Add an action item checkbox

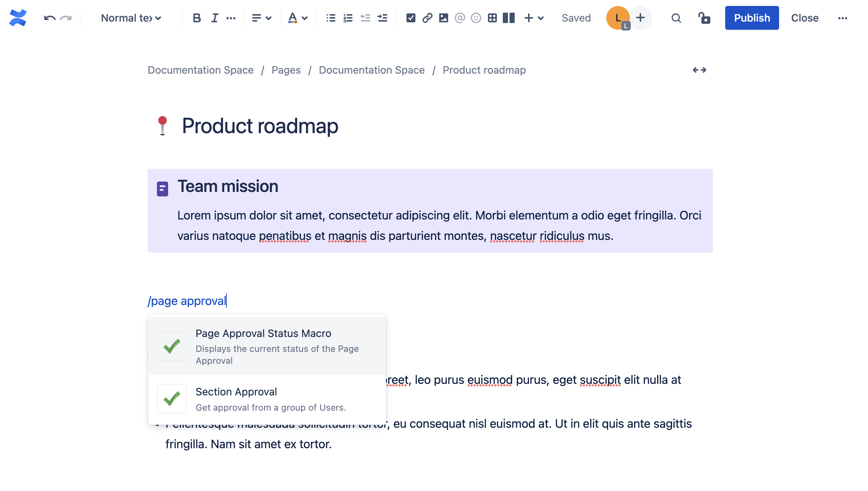click(411, 18)
